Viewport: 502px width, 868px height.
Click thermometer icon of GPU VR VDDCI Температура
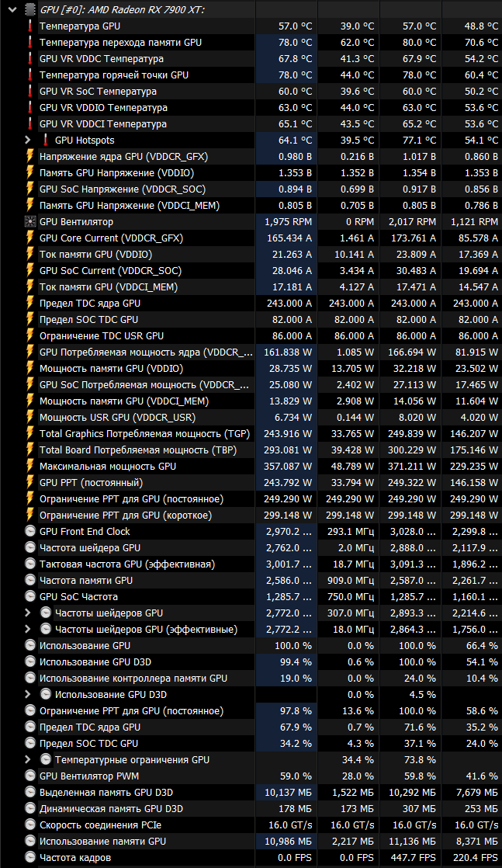[30, 124]
